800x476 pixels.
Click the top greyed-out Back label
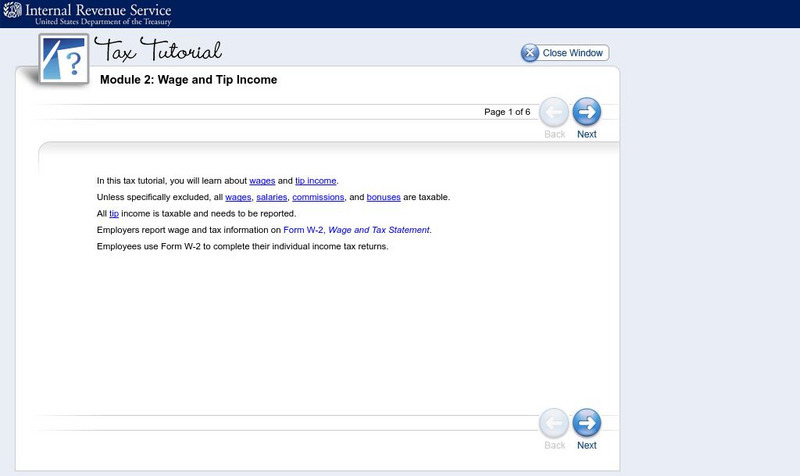(555, 134)
